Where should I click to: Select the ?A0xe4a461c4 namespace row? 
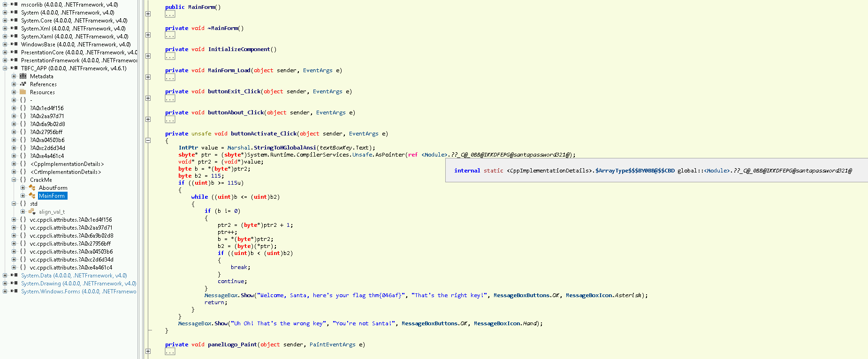47,156
